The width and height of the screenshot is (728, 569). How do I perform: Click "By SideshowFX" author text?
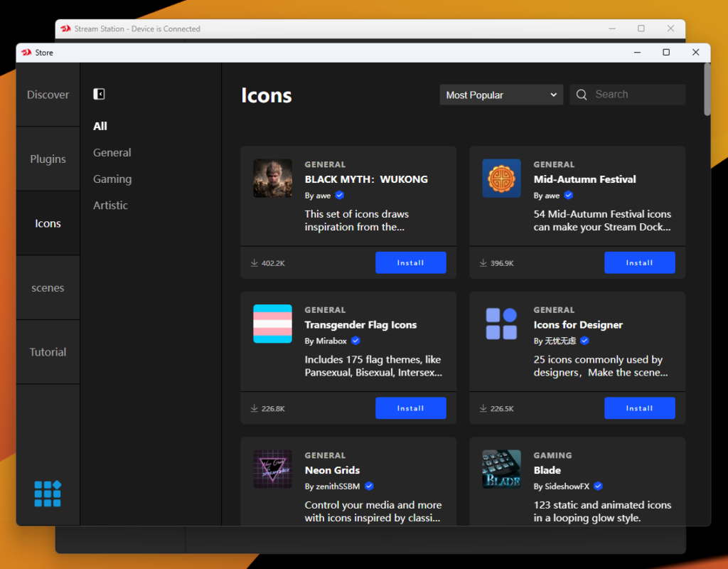[562, 486]
